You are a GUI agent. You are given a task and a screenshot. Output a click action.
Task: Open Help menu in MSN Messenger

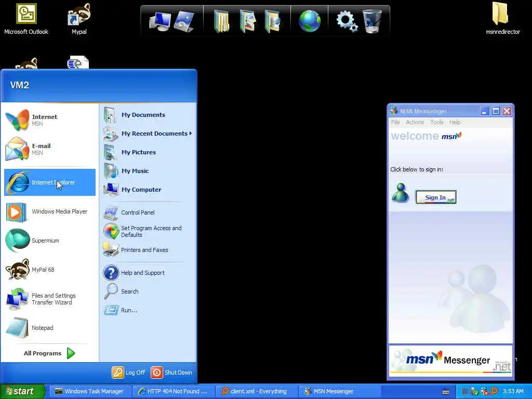coord(455,122)
